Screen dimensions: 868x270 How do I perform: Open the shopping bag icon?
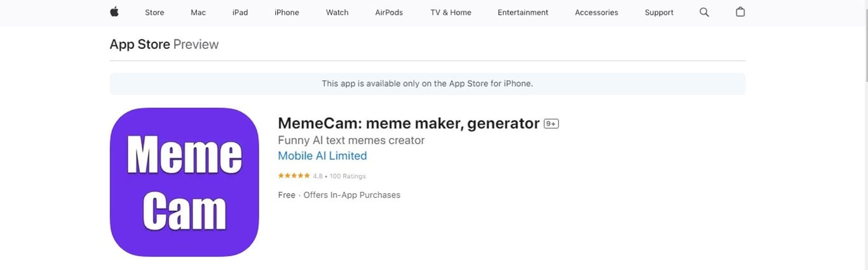(740, 12)
